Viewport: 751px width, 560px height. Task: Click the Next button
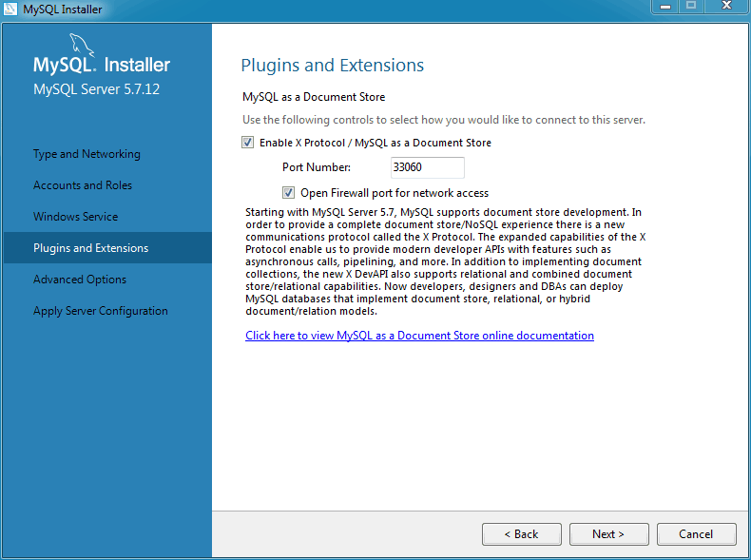point(608,534)
